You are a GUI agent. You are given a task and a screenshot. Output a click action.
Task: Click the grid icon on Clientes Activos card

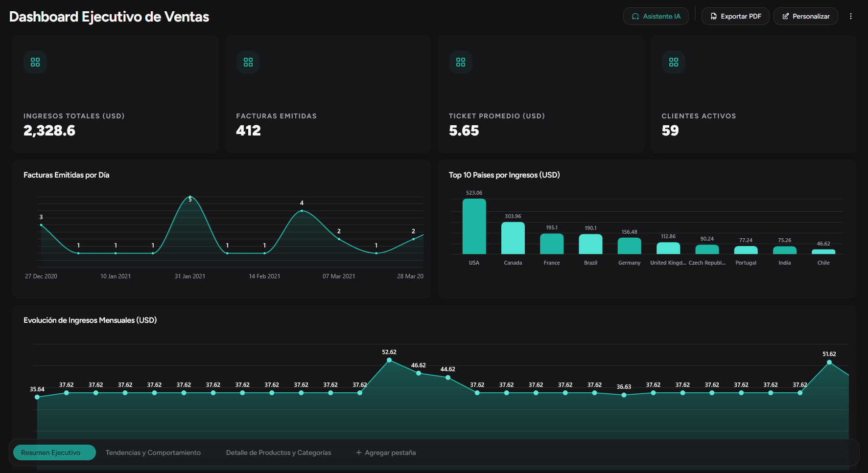point(674,62)
